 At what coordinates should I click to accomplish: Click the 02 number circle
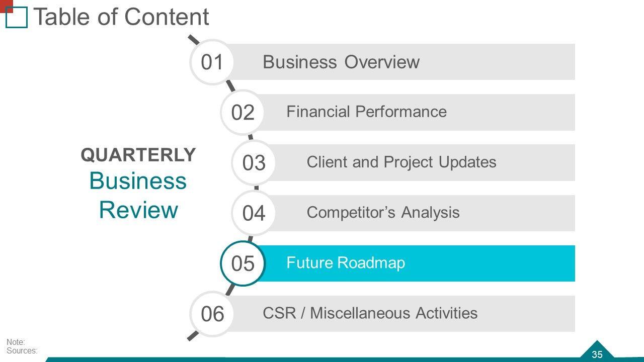click(x=243, y=113)
